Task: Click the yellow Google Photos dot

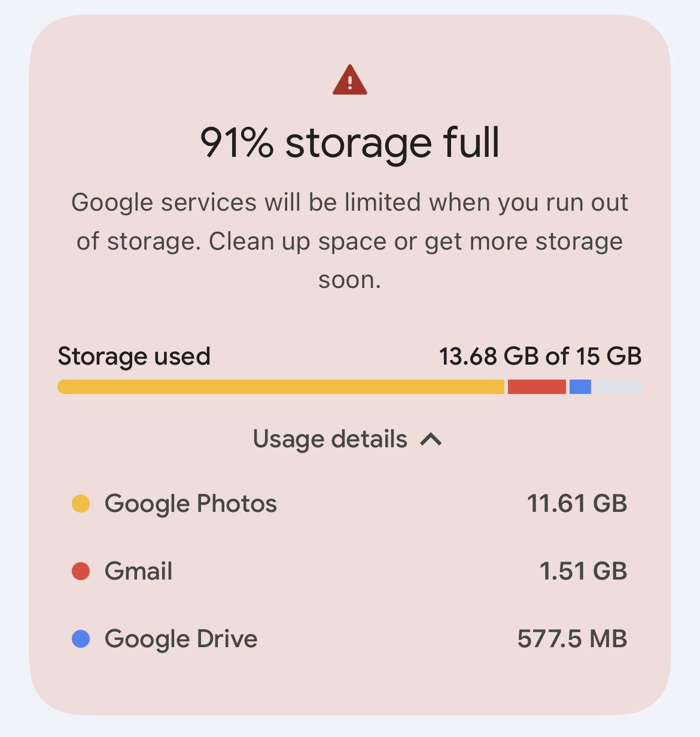Action: 81,504
